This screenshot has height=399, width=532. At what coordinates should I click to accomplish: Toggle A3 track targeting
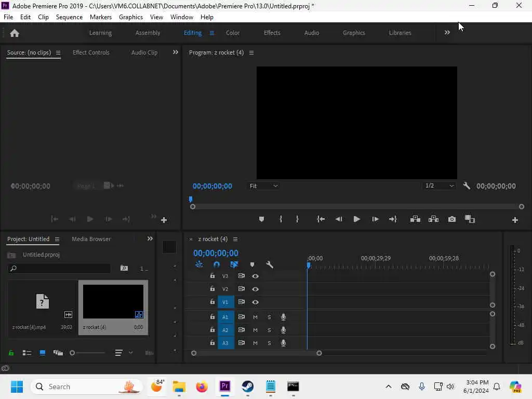coord(225,343)
